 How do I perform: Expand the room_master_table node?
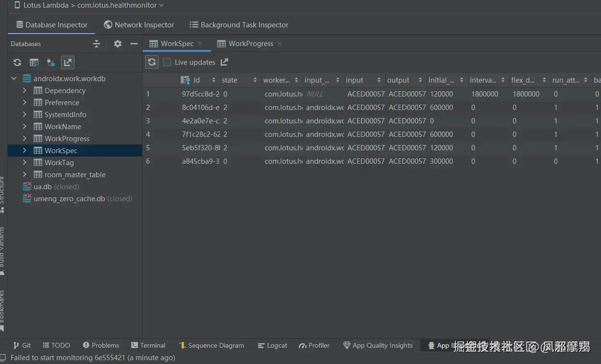point(25,175)
